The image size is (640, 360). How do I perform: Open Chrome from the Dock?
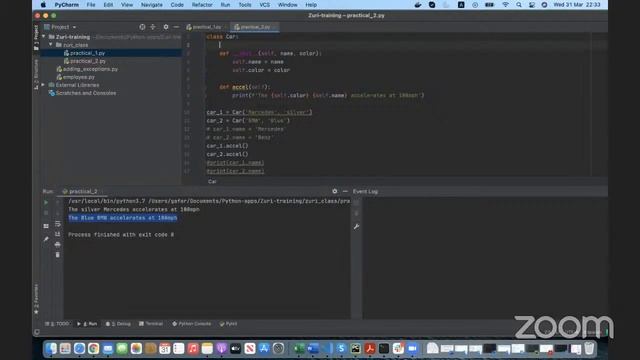[x=93, y=348]
